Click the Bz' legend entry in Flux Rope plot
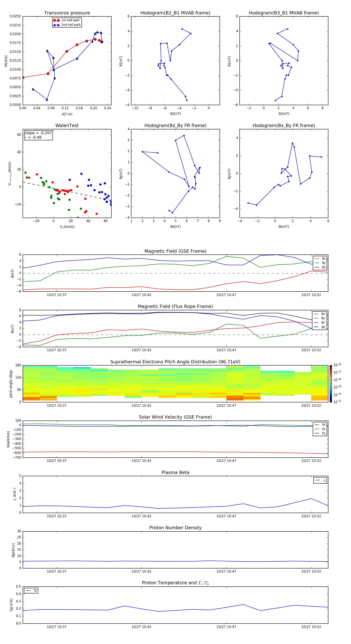 pos(320,323)
